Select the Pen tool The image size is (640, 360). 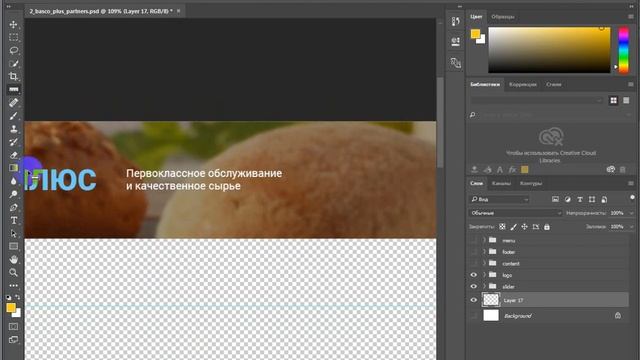click(13, 207)
